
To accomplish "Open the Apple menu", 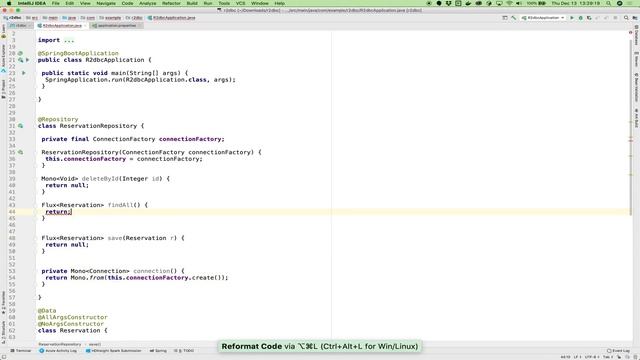I will coord(9,3).
